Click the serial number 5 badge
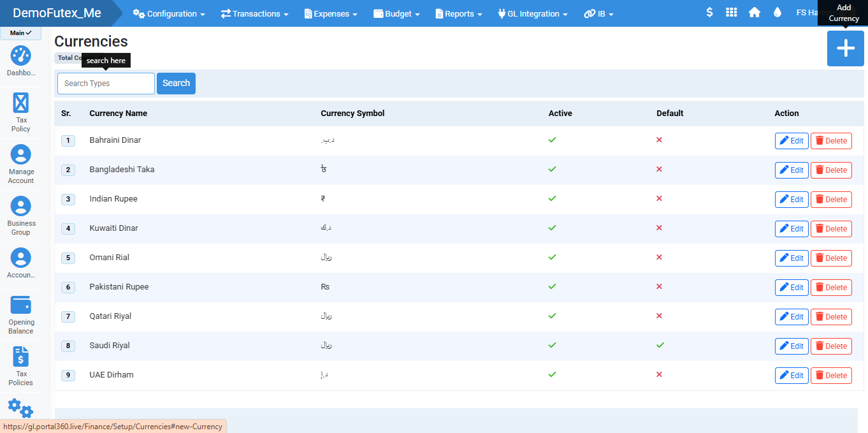This screenshot has width=868, height=433. tap(68, 258)
